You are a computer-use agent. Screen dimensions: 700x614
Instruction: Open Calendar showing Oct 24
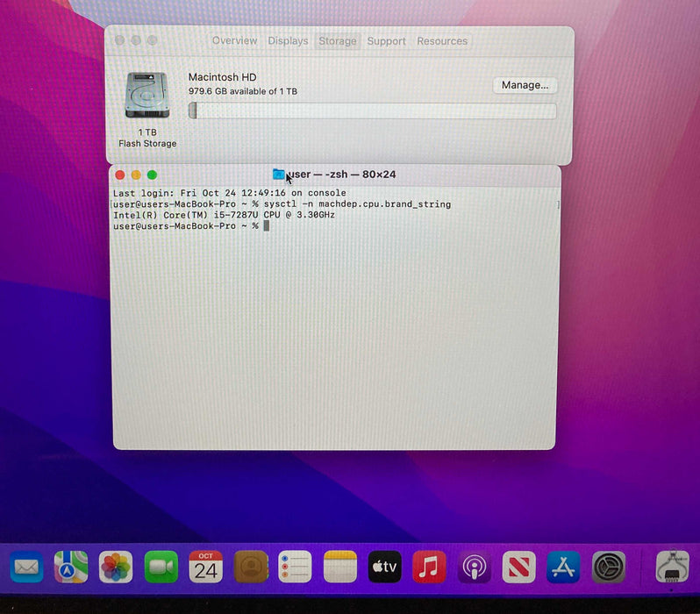pos(205,568)
